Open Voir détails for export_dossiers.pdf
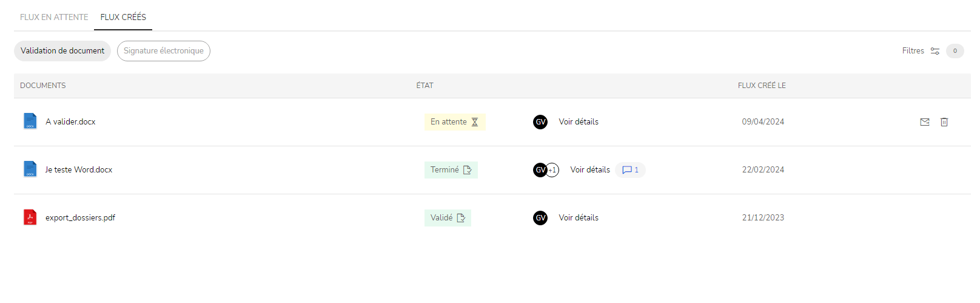The width and height of the screenshot is (980, 303). [x=579, y=218]
